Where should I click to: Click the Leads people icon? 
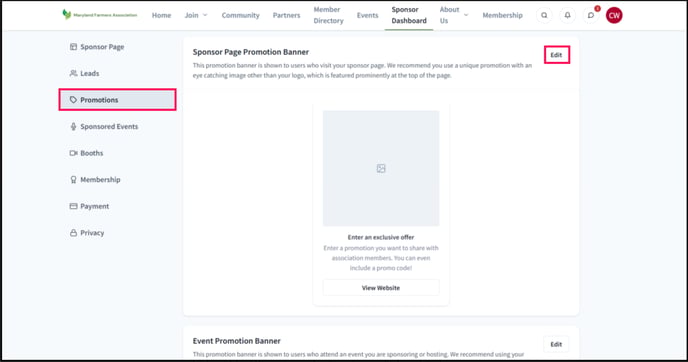[x=73, y=73]
